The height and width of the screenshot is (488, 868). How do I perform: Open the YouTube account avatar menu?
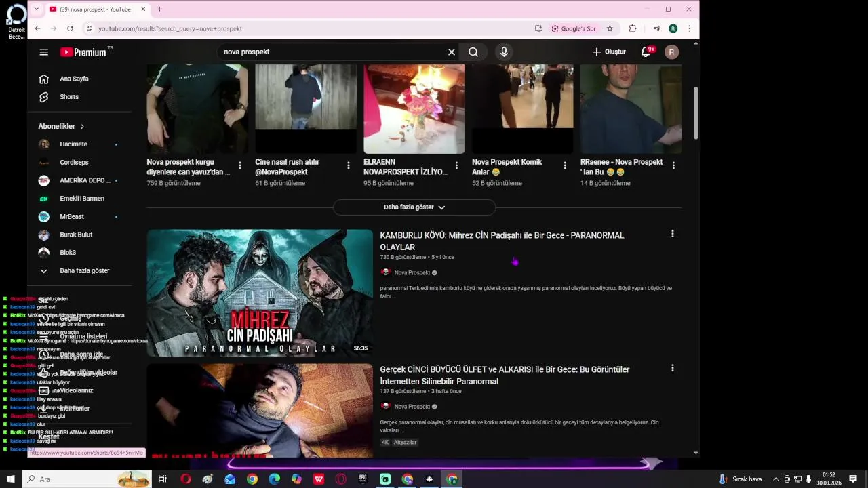(671, 52)
